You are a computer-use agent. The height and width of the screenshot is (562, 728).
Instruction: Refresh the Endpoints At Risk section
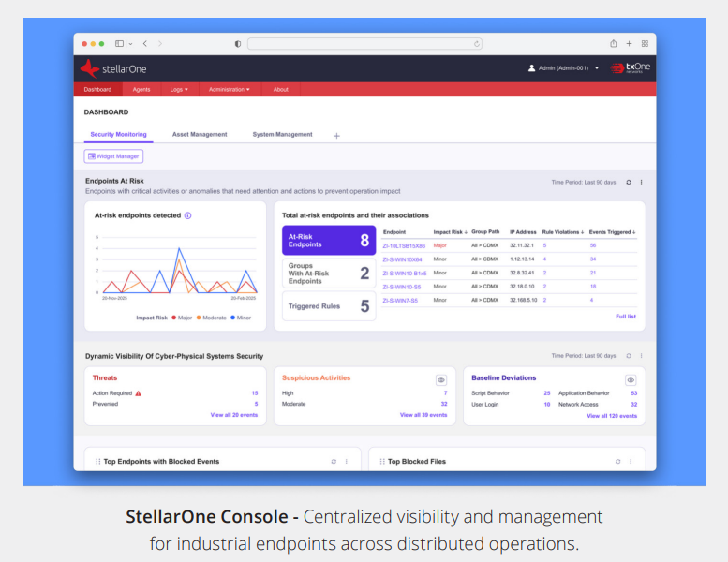[629, 183]
